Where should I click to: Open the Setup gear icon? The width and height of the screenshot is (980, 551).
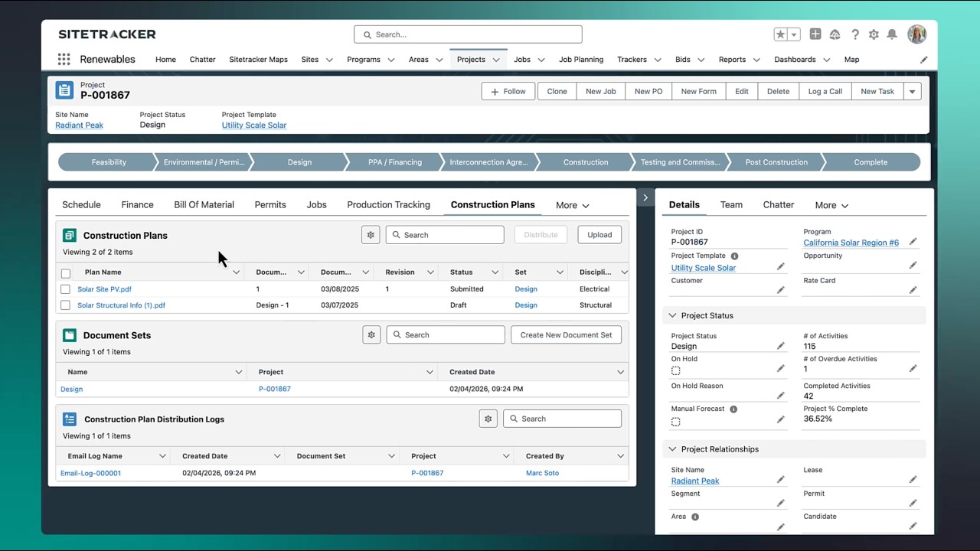pos(874,34)
